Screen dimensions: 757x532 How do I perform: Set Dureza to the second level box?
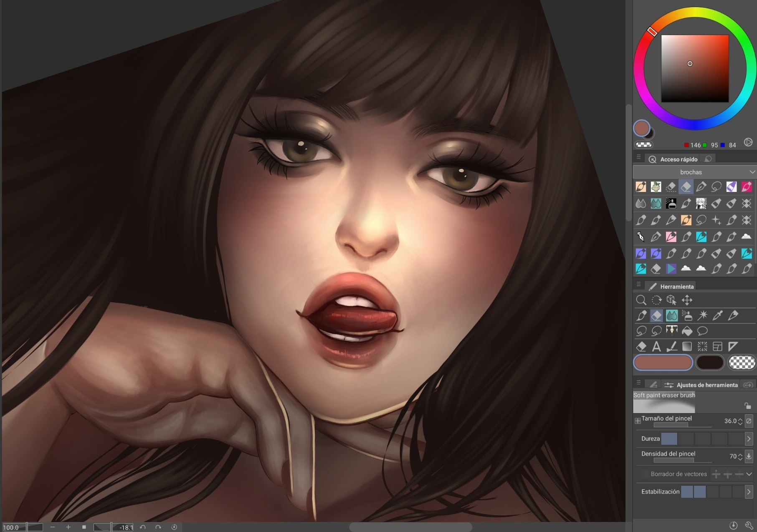click(686, 439)
